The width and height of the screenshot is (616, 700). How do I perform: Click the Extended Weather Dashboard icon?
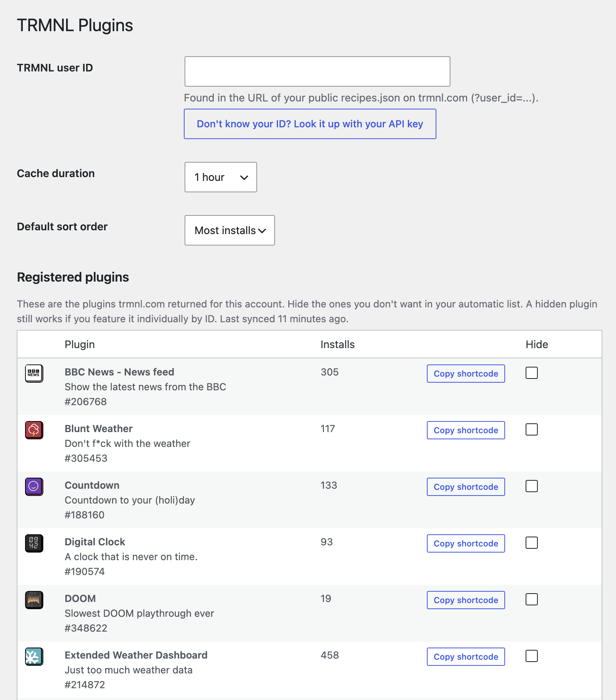tap(34, 657)
